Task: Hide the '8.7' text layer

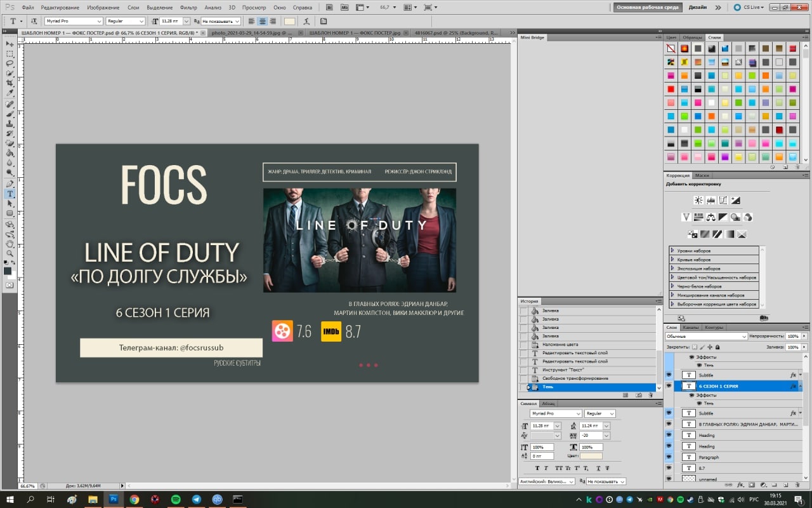Action: click(x=669, y=468)
